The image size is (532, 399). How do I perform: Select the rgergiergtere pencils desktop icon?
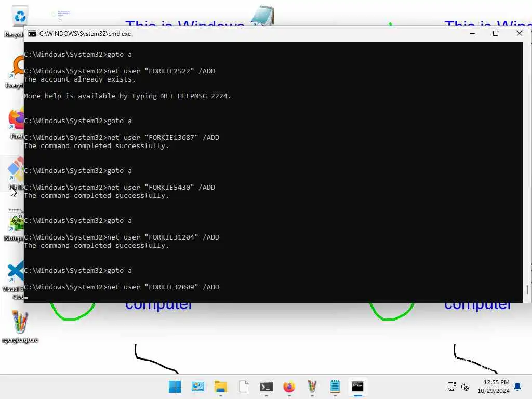[20, 326]
